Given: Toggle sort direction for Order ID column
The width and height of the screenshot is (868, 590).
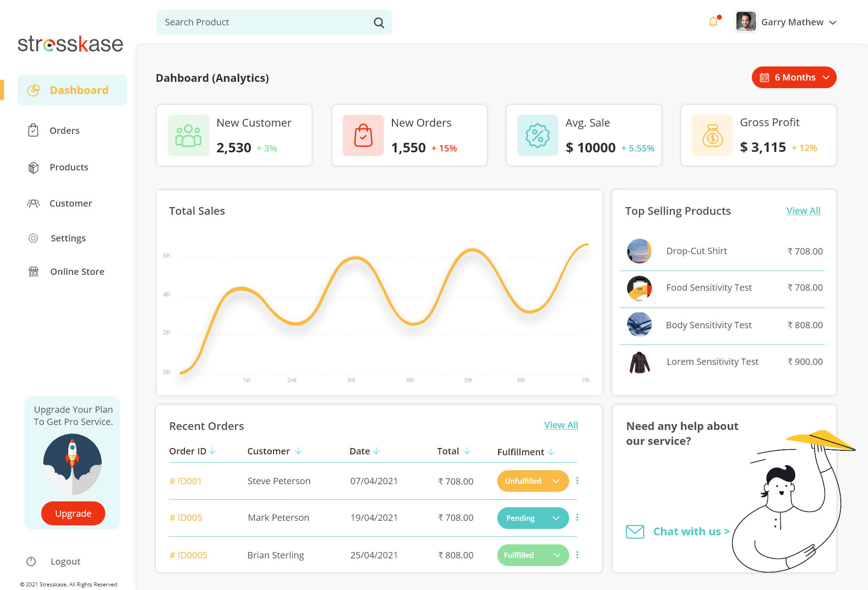Looking at the screenshot, I should 213,451.
